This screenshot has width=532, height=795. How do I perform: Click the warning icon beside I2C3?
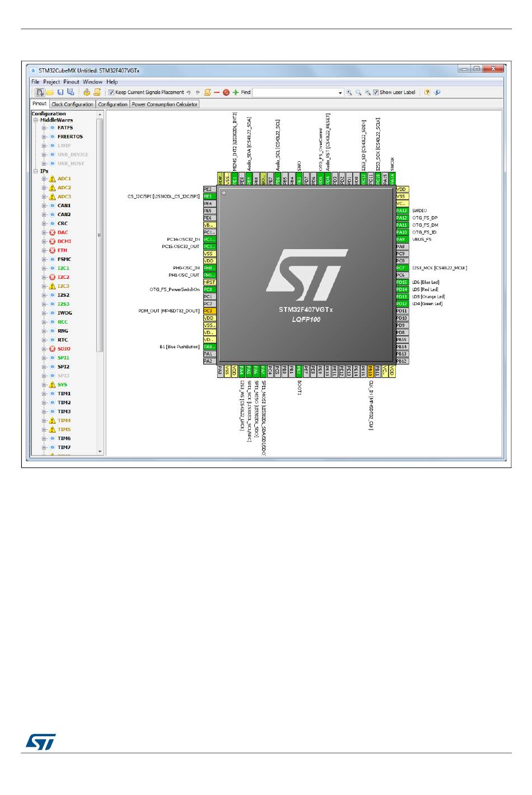[x=52, y=287]
